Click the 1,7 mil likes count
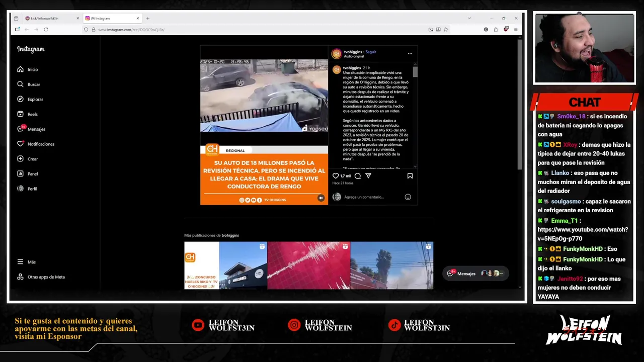The image size is (644, 362). pyautogui.click(x=346, y=176)
